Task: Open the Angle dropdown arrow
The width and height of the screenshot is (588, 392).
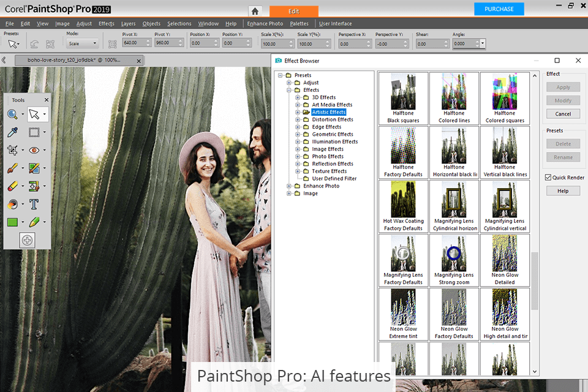Action: click(x=483, y=43)
